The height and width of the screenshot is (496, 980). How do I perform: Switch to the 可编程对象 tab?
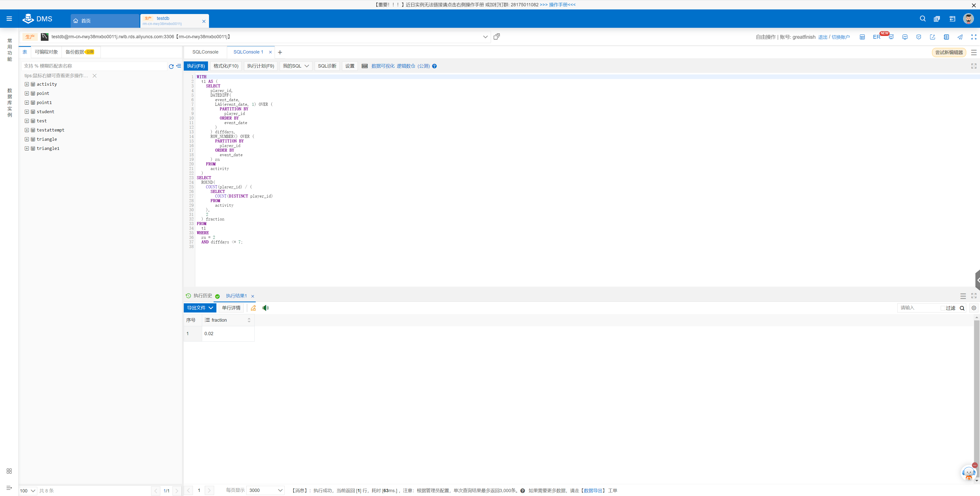point(46,52)
